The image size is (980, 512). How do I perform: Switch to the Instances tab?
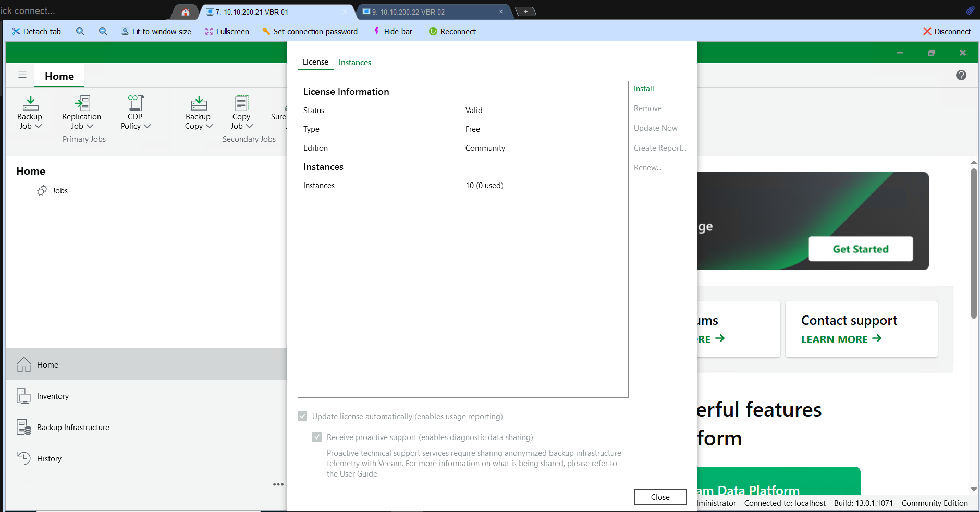tap(355, 63)
